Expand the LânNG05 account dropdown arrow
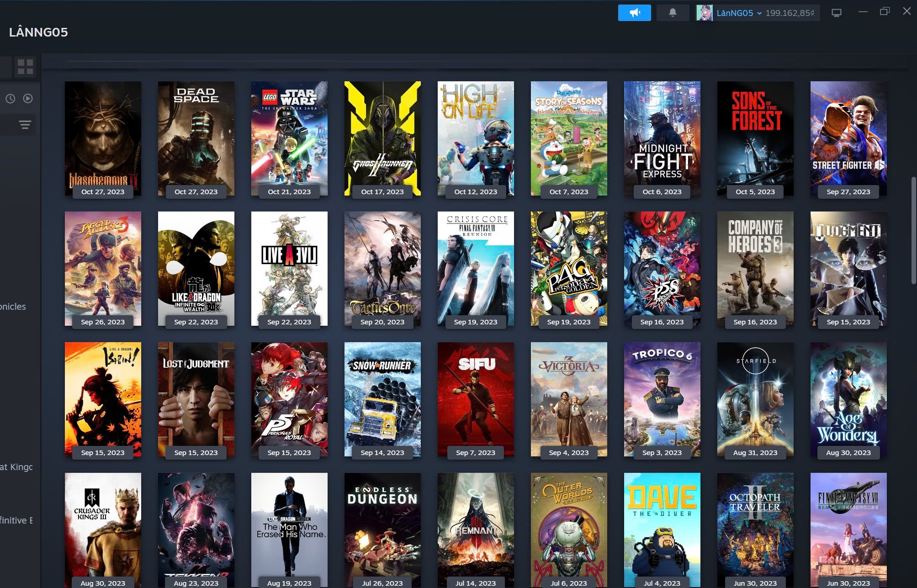 point(759,13)
